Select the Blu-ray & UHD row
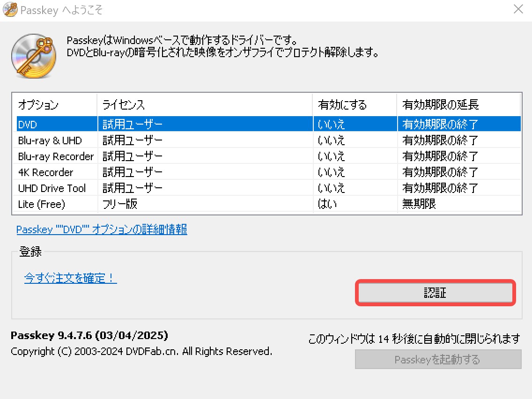Viewport: 532px width, 399px height. click(x=266, y=140)
